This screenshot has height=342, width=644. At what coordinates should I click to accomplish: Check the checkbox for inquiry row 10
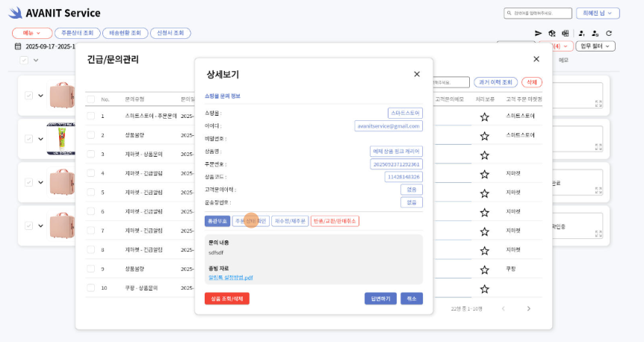[90, 287]
